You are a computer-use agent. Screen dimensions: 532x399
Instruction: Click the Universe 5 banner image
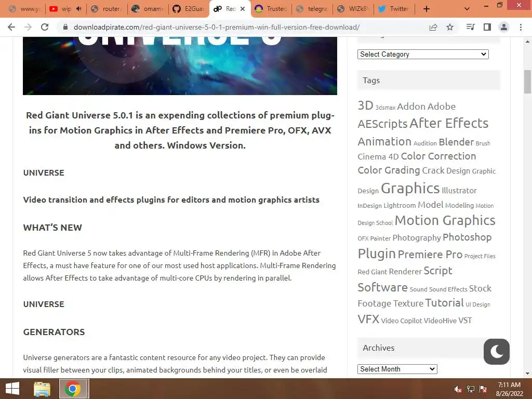[x=180, y=66]
